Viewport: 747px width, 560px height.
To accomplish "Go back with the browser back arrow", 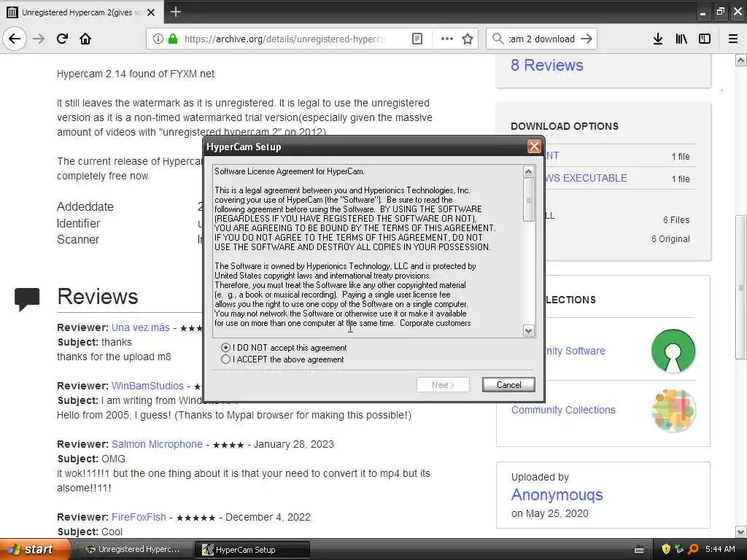I will point(15,39).
